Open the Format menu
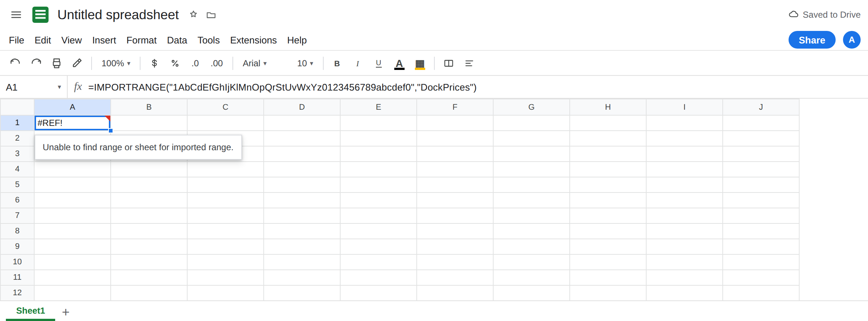 click(142, 40)
